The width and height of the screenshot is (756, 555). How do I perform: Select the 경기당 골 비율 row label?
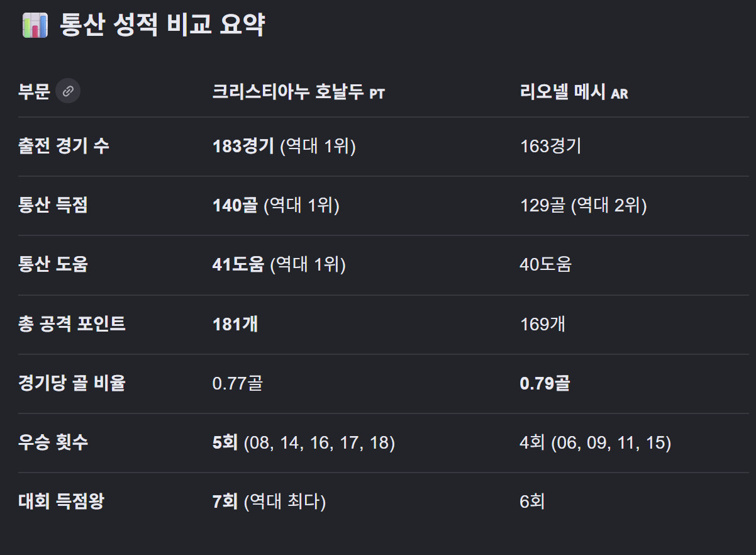pyautogui.click(x=72, y=383)
